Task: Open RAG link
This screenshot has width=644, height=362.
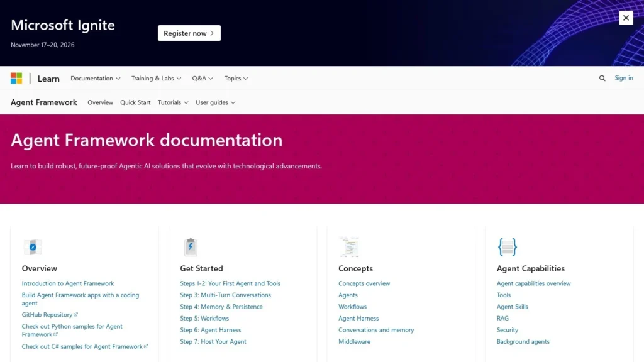Action: 502,318
